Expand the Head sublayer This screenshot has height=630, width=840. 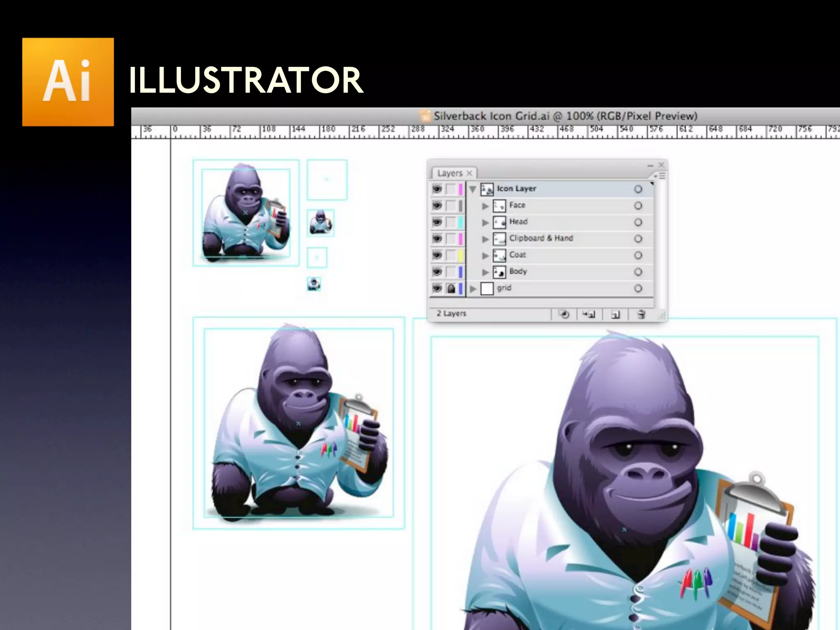(x=485, y=223)
